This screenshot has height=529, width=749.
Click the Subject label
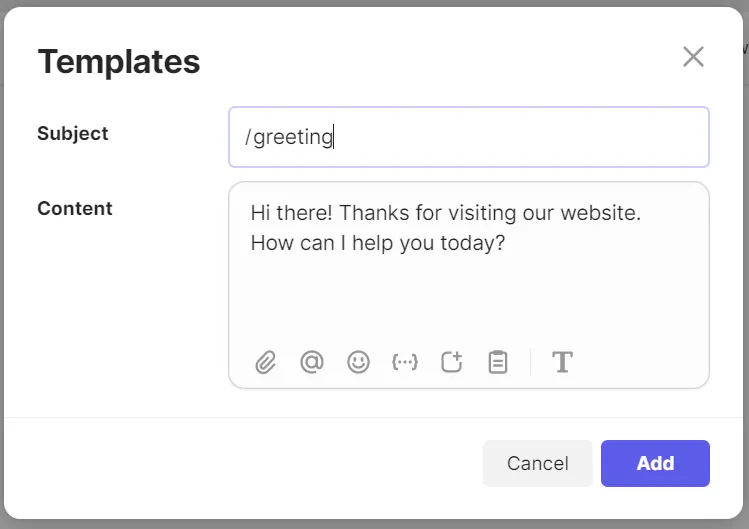[73, 133]
